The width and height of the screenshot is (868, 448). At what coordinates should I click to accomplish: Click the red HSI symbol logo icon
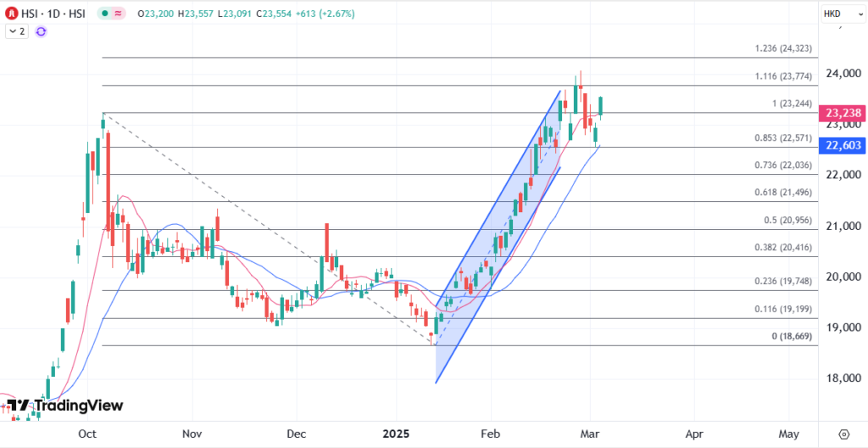pos(13,14)
